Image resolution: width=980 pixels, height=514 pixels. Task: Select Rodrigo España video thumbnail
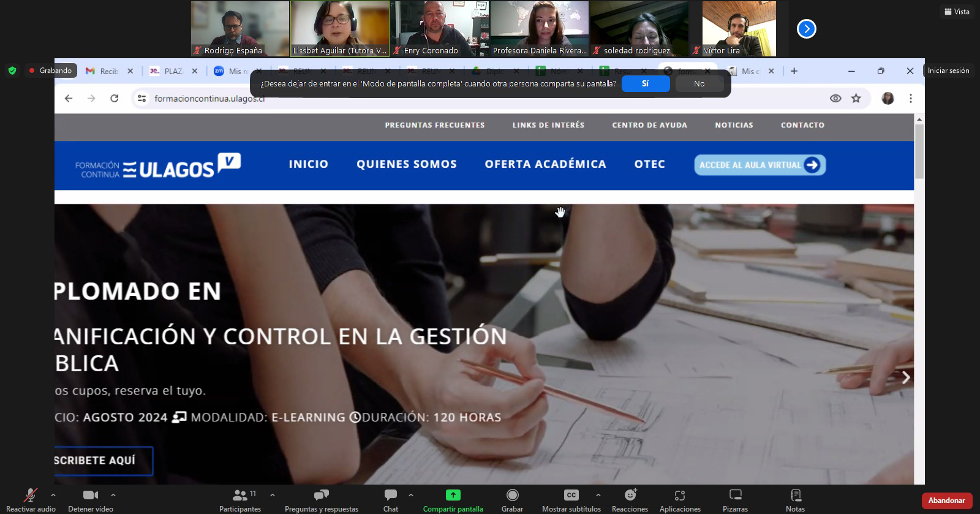(240, 29)
